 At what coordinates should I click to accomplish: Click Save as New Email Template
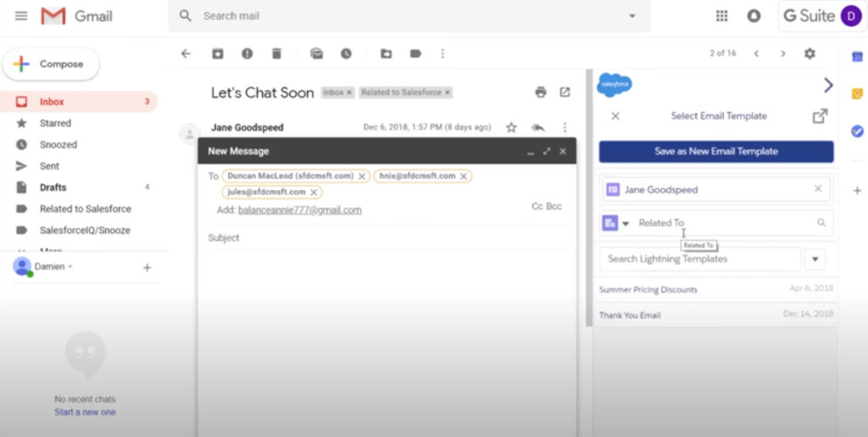pyautogui.click(x=716, y=151)
